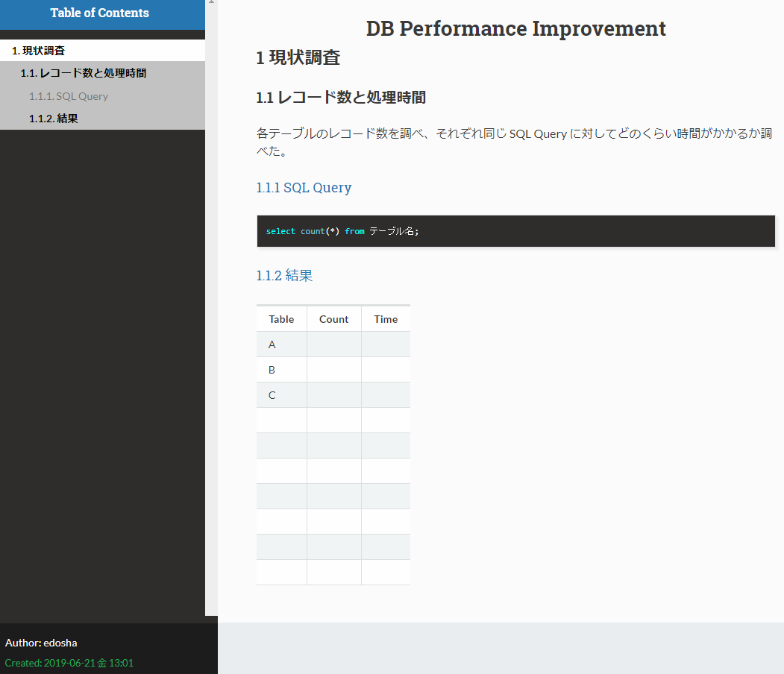Click 'select' keyword in code block
This screenshot has width=784, height=674.
280,231
